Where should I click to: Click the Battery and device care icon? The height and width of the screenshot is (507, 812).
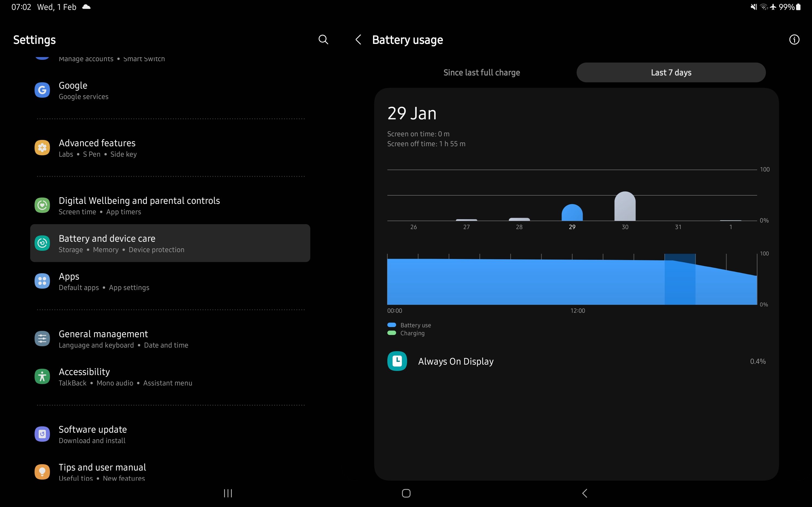(x=42, y=243)
